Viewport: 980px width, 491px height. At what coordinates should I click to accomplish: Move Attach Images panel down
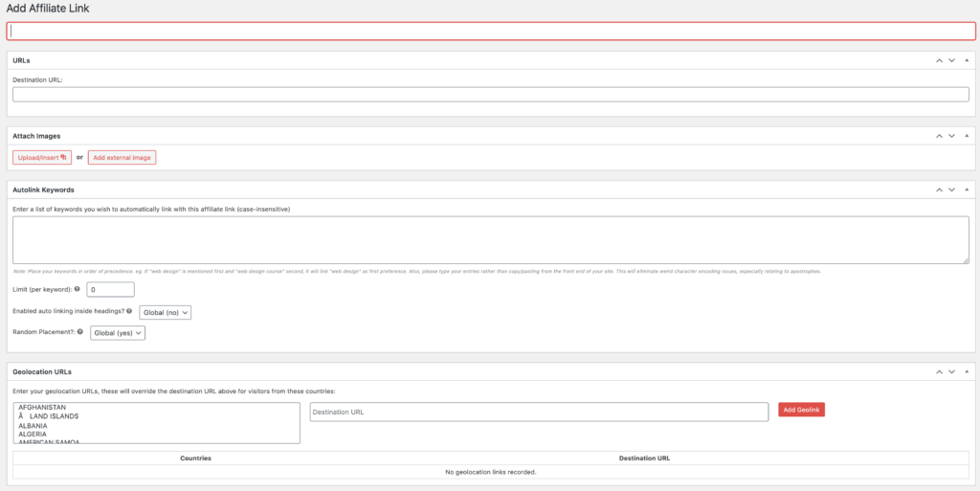952,136
